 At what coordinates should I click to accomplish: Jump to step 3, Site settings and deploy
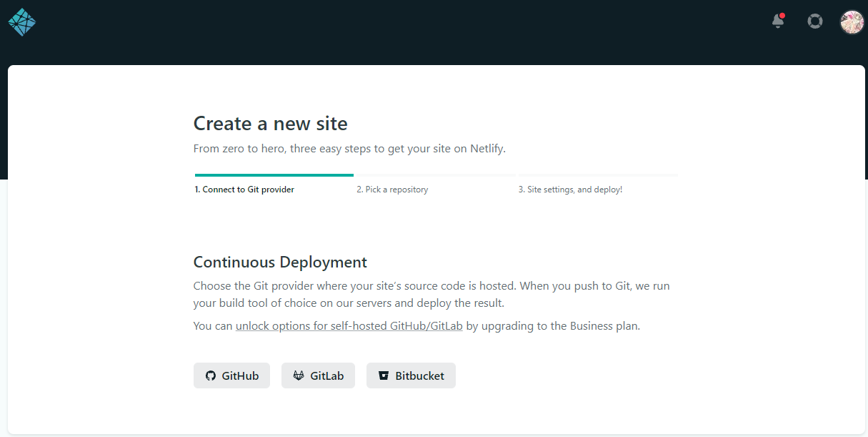point(571,189)
